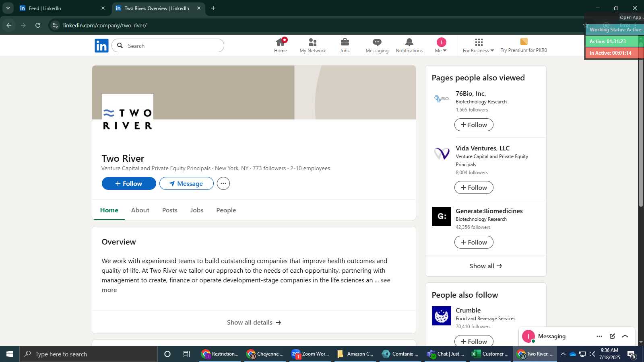Expand the Messaging overlay chevron
644x362 pixels.
[x=625, y=336]
